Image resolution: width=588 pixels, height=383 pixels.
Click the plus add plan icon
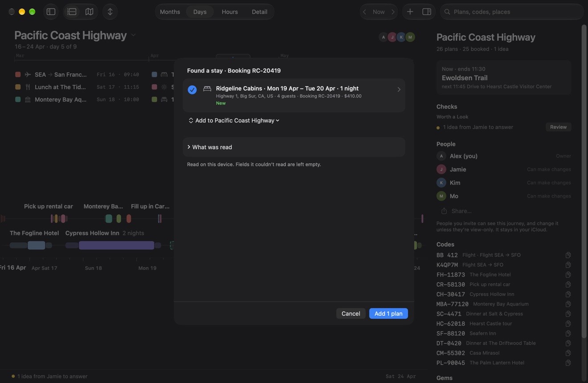(410, 12)
